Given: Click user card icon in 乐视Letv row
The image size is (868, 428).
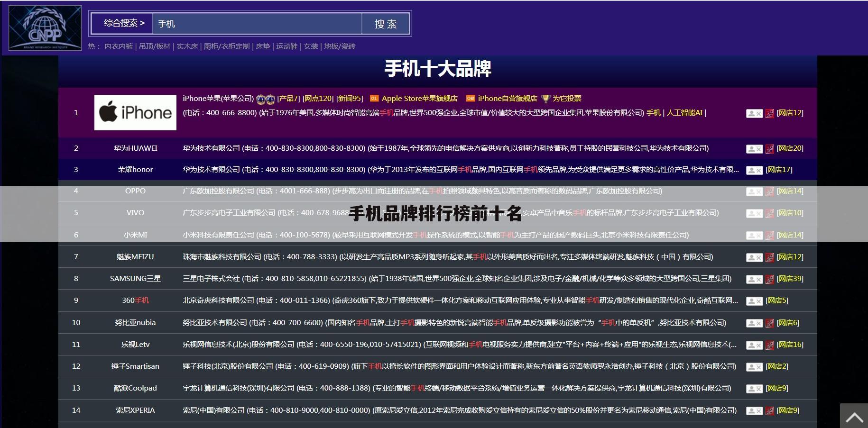Looking at the screenshot, I should pyautogui.click(x=754, y=345).
